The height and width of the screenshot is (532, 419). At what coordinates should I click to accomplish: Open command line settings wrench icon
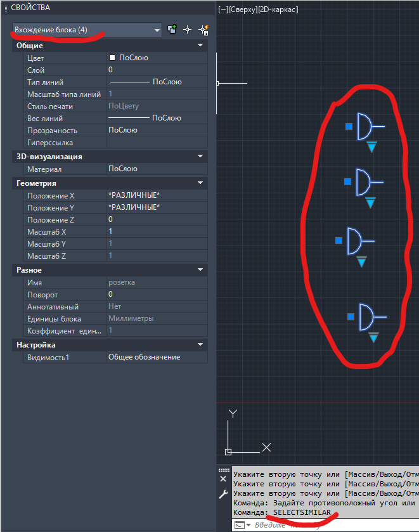(x=223, y=495)
